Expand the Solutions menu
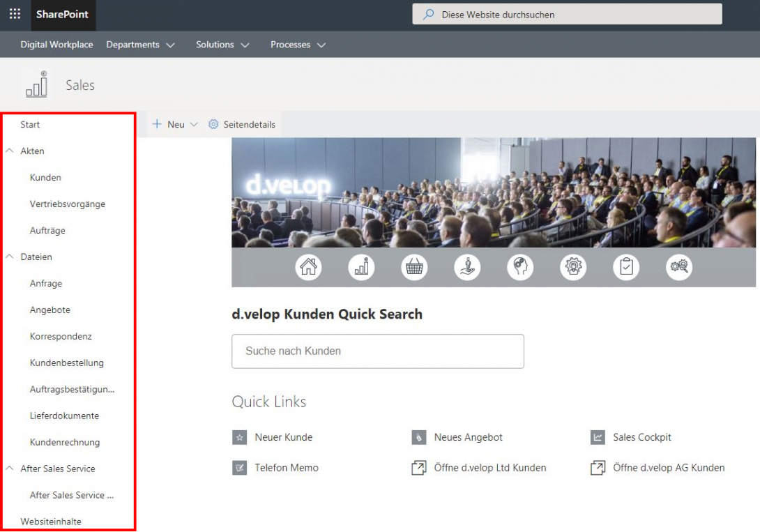Screen dimensions: 760x532 pos(222,45)
